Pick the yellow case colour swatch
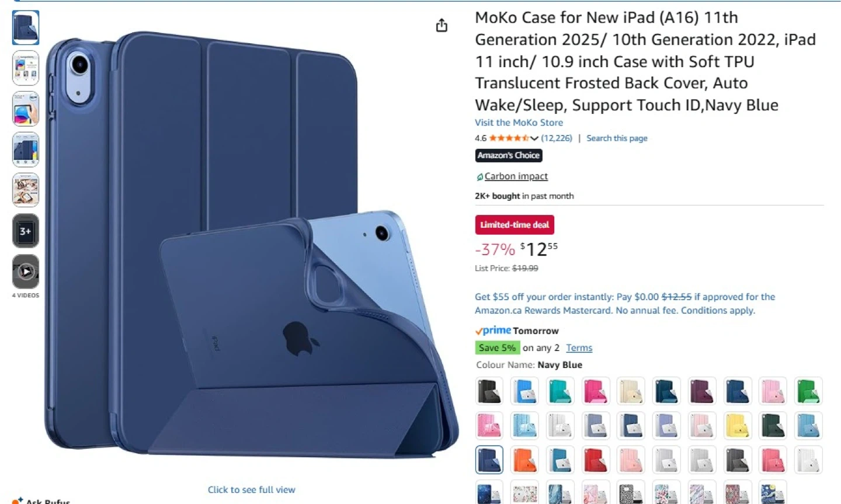Viewport: 841px width, 504px height. click(x=737, y=426)
